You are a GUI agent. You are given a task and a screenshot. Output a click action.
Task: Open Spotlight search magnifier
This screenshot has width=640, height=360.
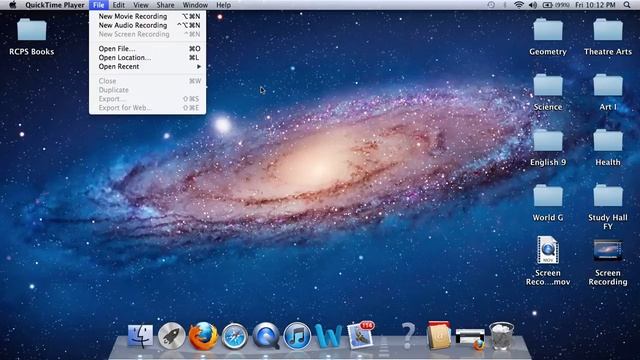pos(627,5)
